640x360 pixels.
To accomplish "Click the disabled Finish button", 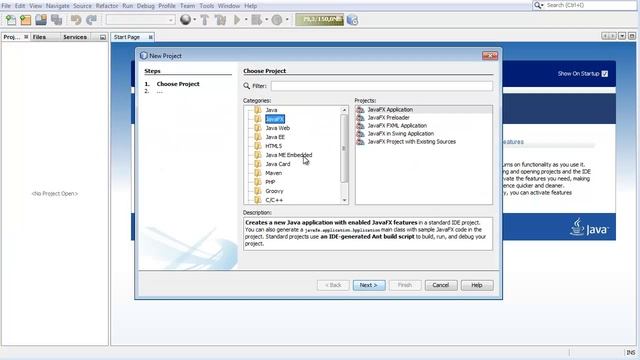I will coord(404,285).
